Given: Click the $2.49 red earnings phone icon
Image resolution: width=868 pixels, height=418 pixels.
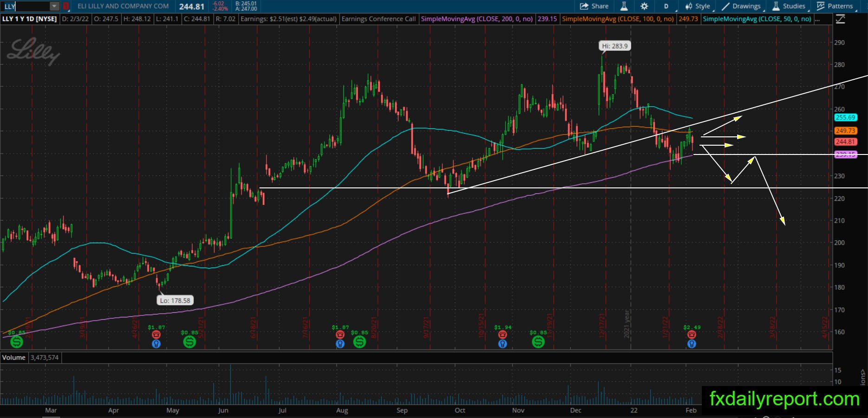Looking at the screenshot, I should pos(692,334).
